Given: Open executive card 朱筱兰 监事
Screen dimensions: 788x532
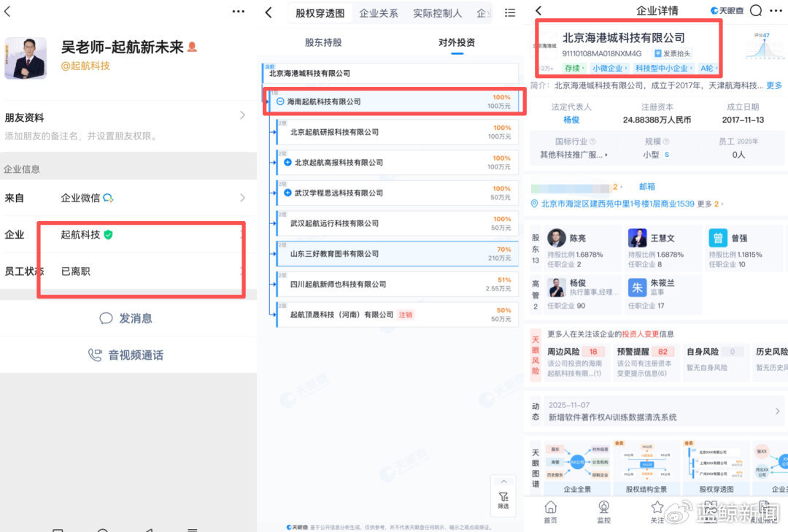Looking at the screenshot, I should click(663, 294).
